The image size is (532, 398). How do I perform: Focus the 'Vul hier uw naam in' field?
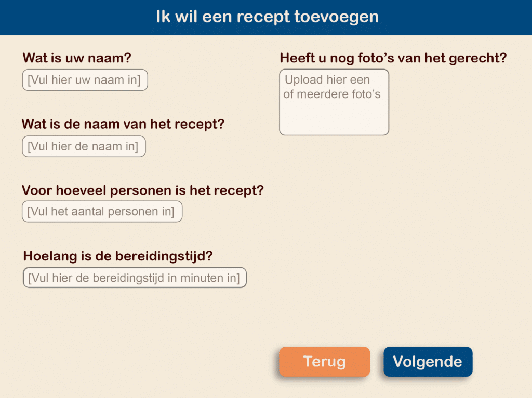85,80
